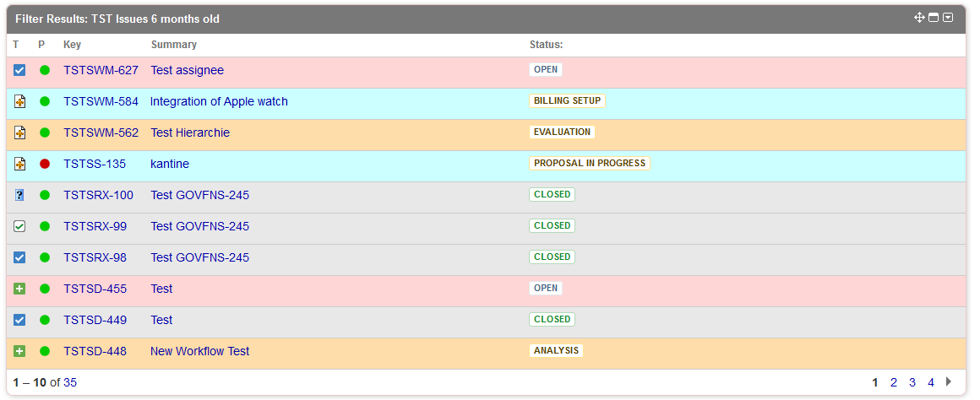Click the OPEN status badge of TSTSWM-627
Viewport: 980px width, 400px height.
coord(546,69)
